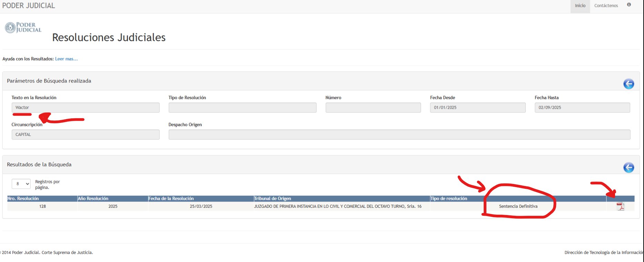The image size is (644, 262).
Task: Open the PDF icon for resolution 128
Action: coord(620,206)
